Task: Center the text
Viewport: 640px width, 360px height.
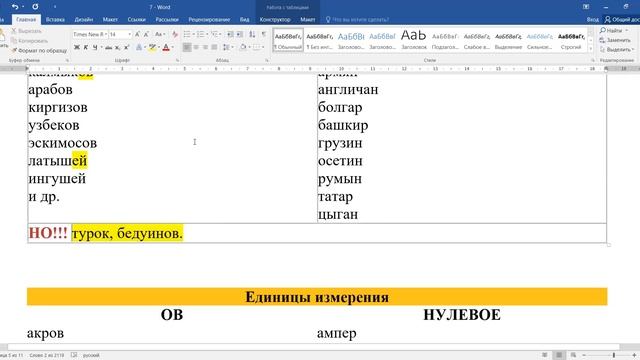Action: [196, 48]
